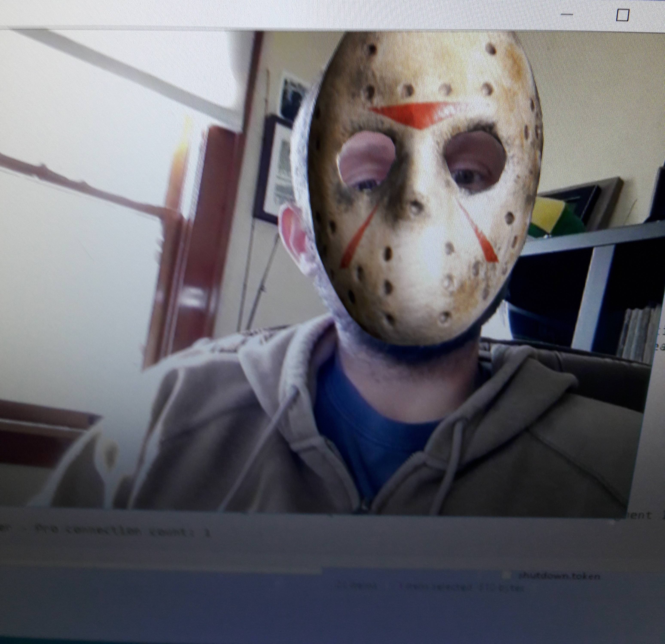Click the icon beside shutdown.token
Viewport: 665px width, 644px height.
tap(507, 575)
